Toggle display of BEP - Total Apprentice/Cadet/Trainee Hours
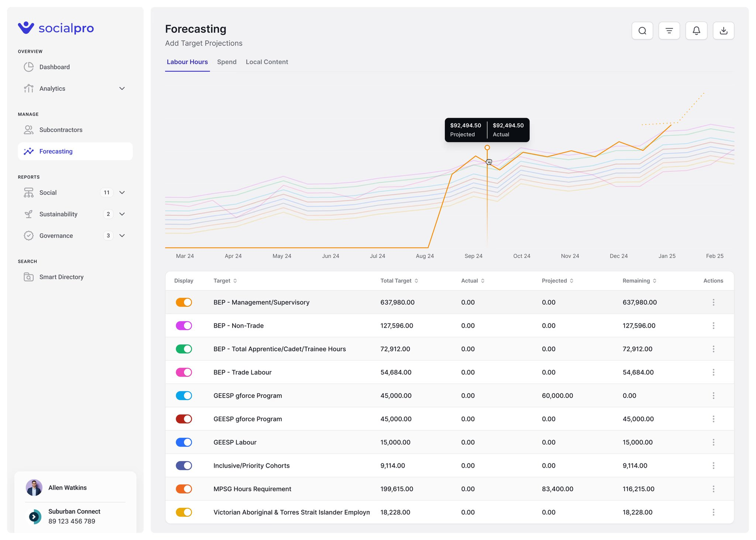The image size is (756, 540). [184, 349]
